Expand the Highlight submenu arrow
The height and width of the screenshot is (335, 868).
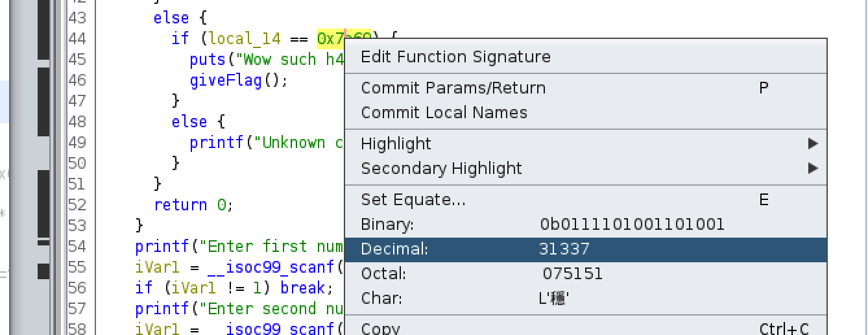point(813,143)
